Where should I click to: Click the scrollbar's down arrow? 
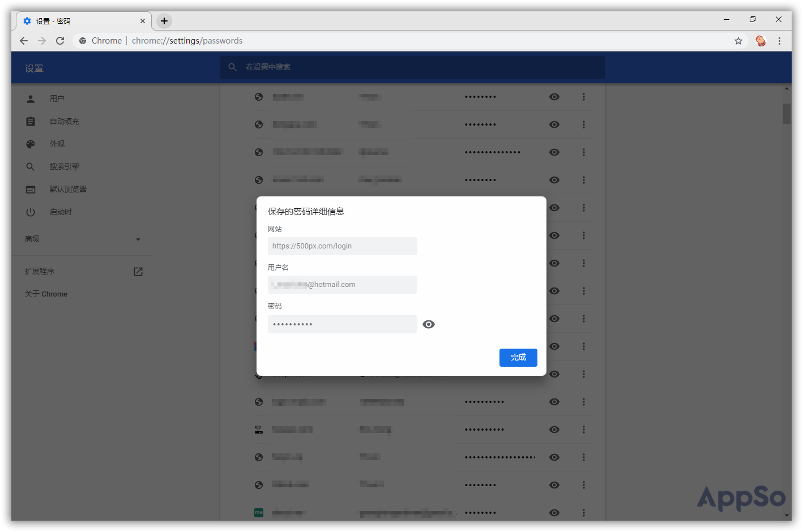click(787, 516)
